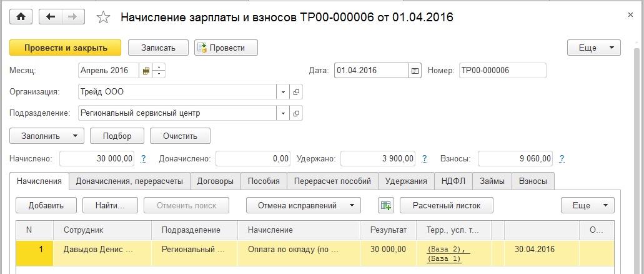644x274 pixels.
Task: Open organization card icon for Трейд ООО
Action: [x=296, y=92]
